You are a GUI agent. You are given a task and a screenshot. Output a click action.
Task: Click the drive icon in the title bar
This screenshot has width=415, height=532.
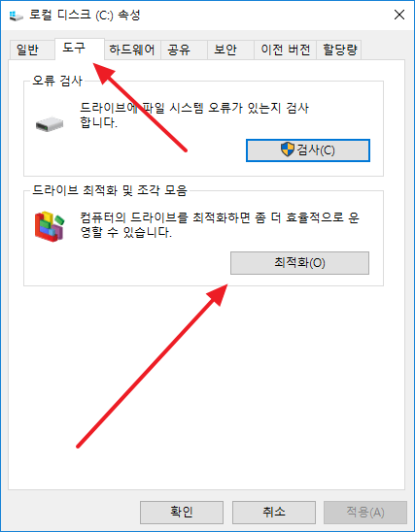tap(16, 16)
